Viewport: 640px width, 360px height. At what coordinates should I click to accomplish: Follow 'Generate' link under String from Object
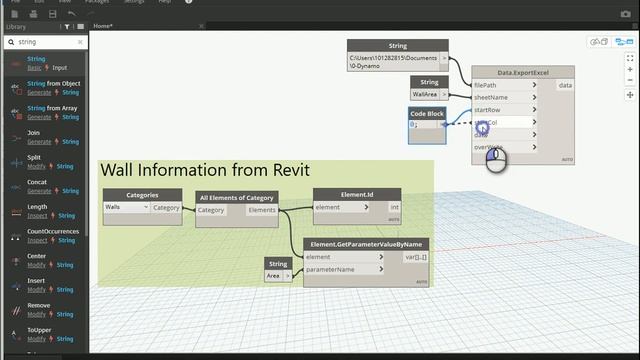coord(39,93)
